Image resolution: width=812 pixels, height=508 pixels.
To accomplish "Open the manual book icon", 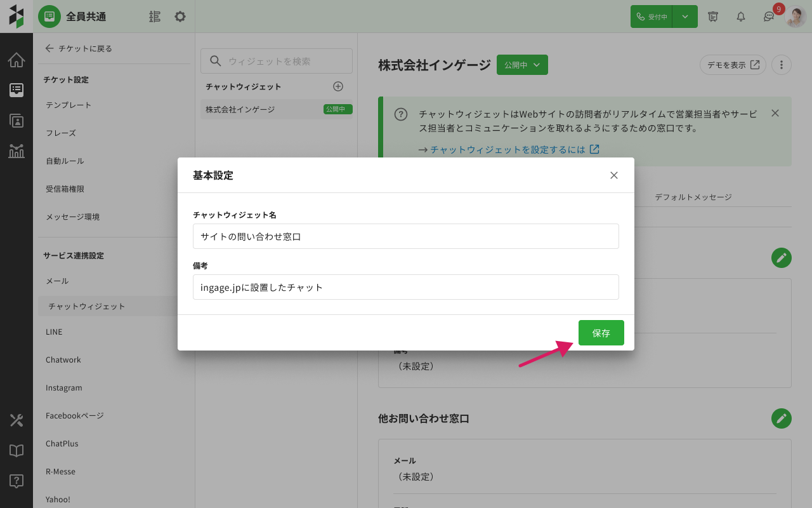I will click(16, 450).
